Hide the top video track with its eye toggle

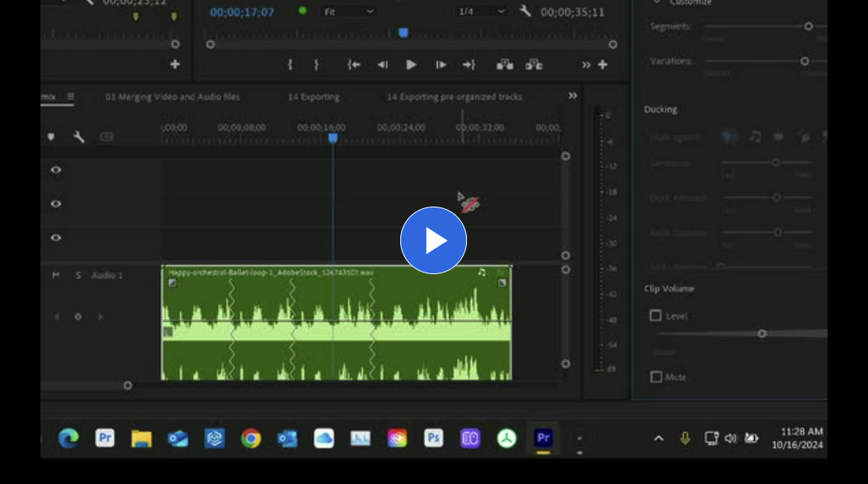[x=55, y=169]
